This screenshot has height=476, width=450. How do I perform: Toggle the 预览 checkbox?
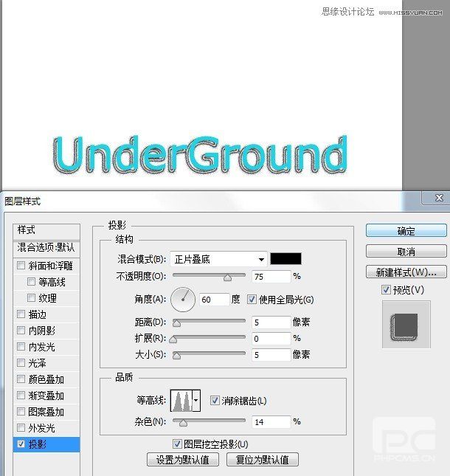tap(386, 289)
